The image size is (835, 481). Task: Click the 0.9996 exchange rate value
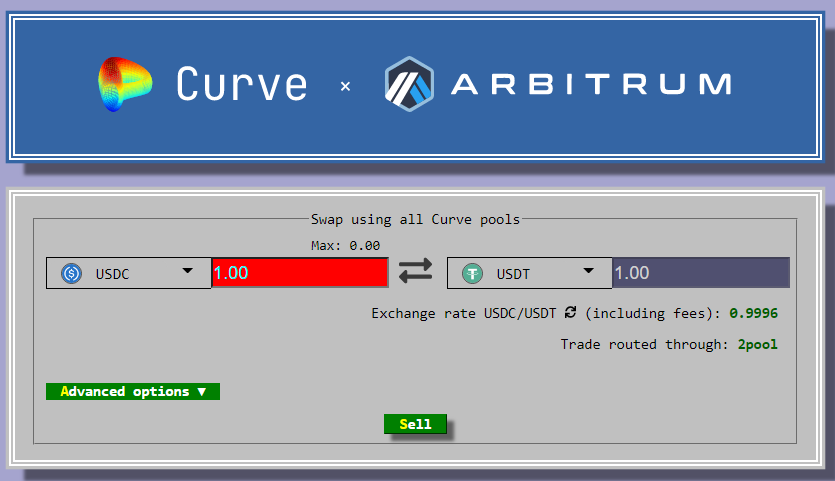click(x=754, y=313)
